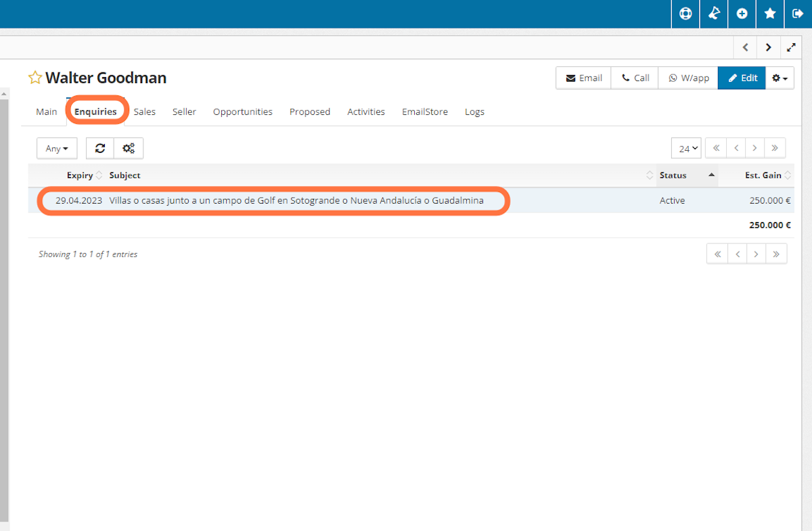The image size is (812, 531).
Task: Open the Any filter dropdown
Action: pyautogui.click(x=56, y=148)
